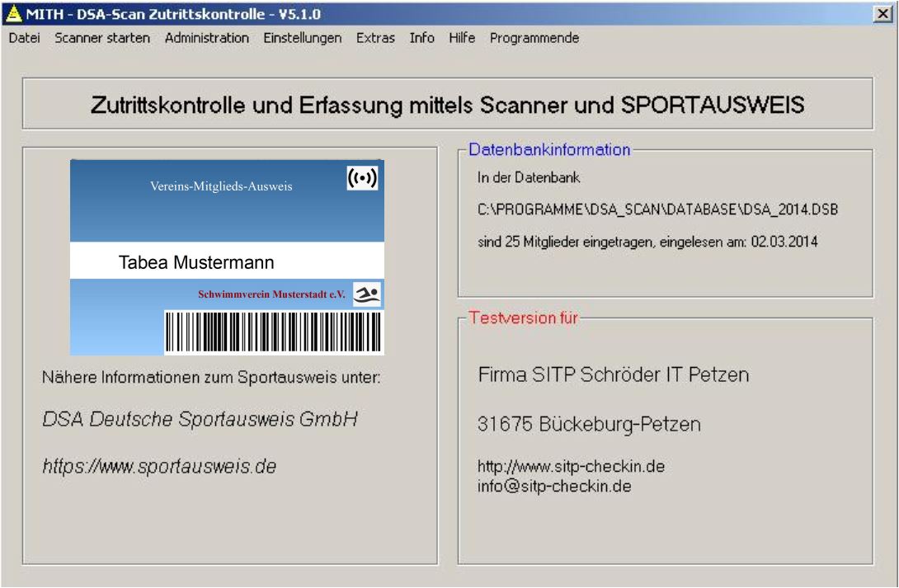Screen dimensions: 899x588
Task: Click the info@sitp-checkin.de email address
Action: 554,487
